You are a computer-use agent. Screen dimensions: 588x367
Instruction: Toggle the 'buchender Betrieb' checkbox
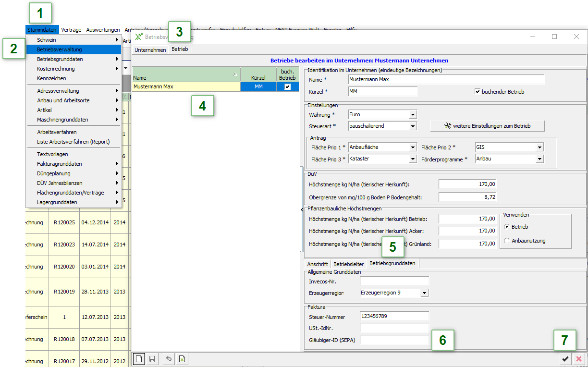(478, 92)
